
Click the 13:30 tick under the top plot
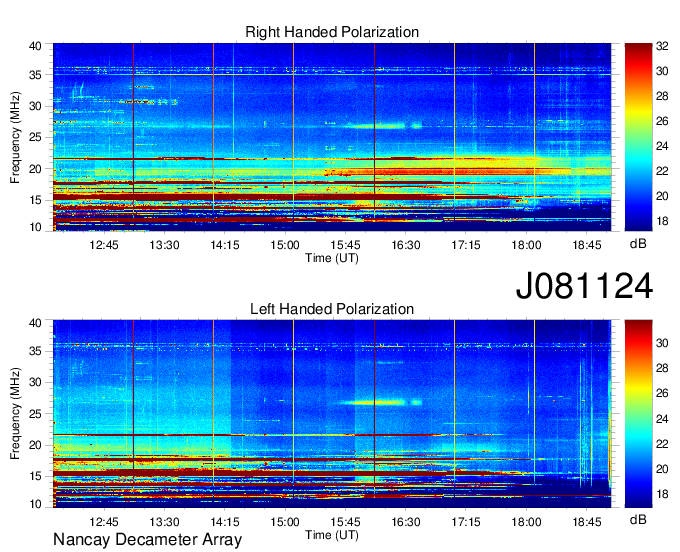pos(164,245)
